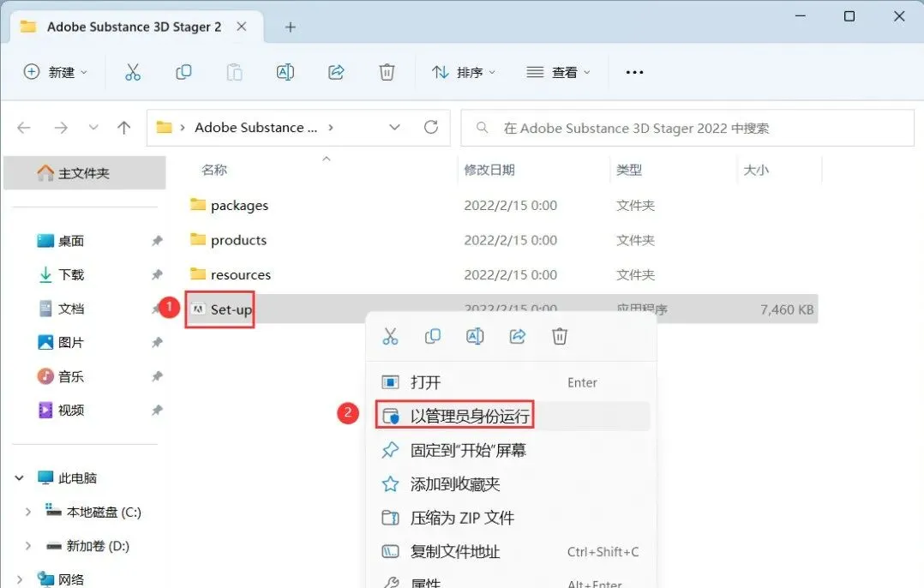Image resolution: width=924 pixels, height=588 pixels.
Task: Unpin 图片 using its pin icon
Action: pos(157,342)
